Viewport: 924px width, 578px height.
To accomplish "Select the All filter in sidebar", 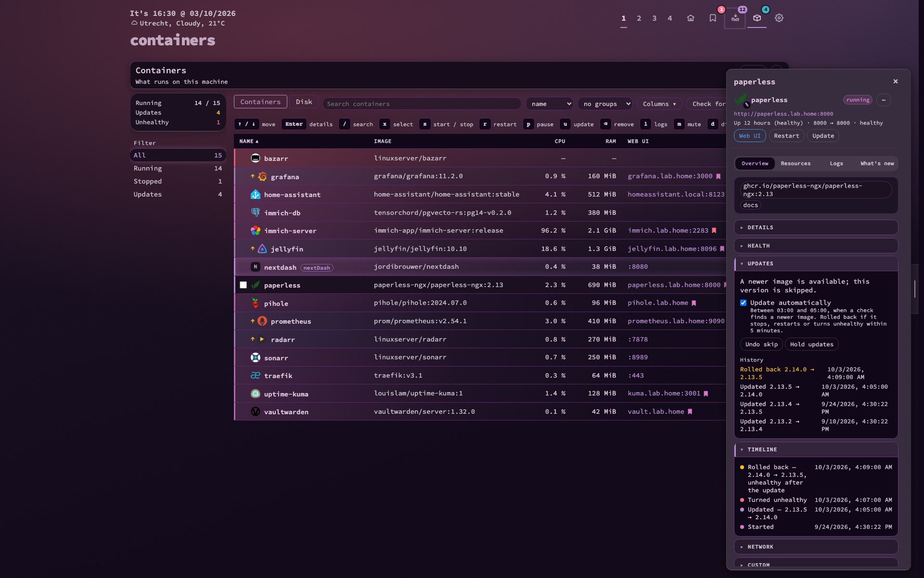I will [178, 155].
